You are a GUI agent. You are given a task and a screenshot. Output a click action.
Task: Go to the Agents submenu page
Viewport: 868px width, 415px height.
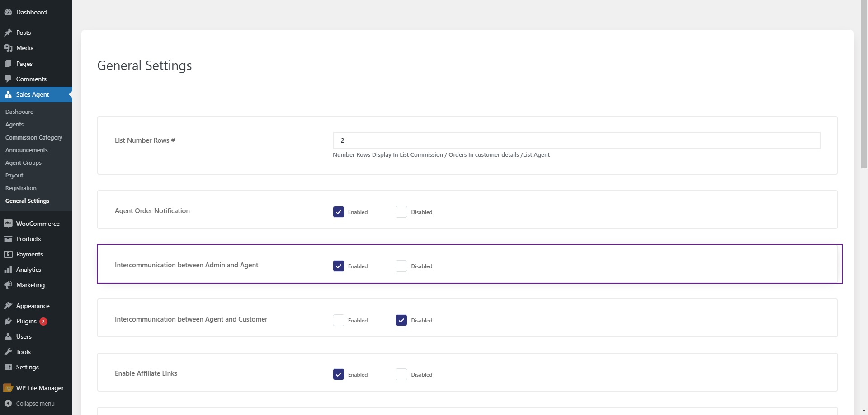tap(14, 124)
